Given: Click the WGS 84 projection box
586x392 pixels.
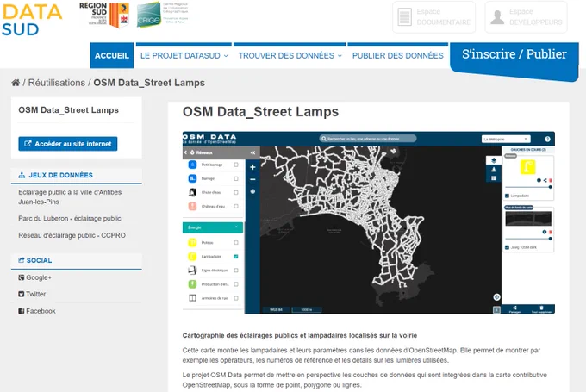Looking at the screenshot, I should (x=276, y=309).
